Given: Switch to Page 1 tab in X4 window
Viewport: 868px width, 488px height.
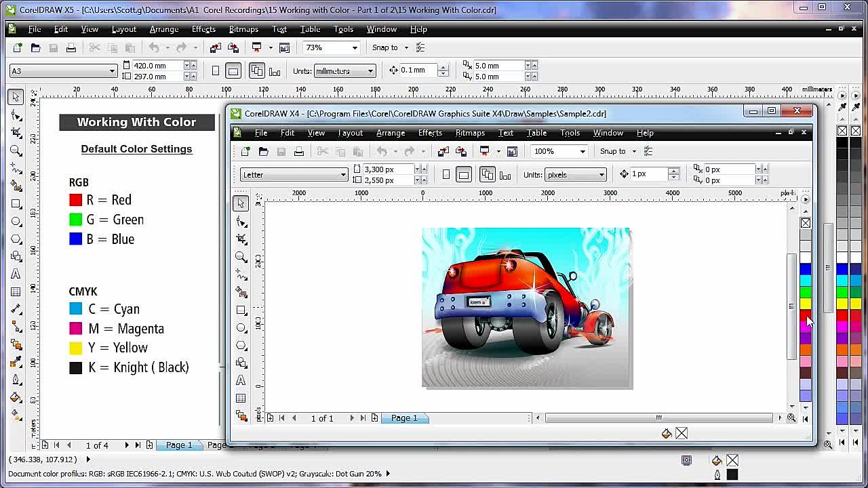Looking at the screenshot, I should coord(404,418).
